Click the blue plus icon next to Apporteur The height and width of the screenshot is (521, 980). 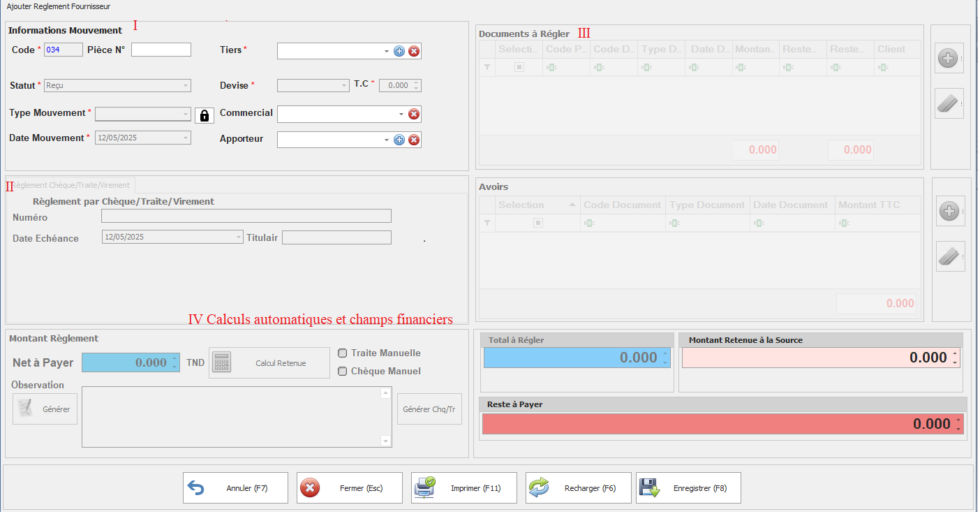(x=399, y=140)
